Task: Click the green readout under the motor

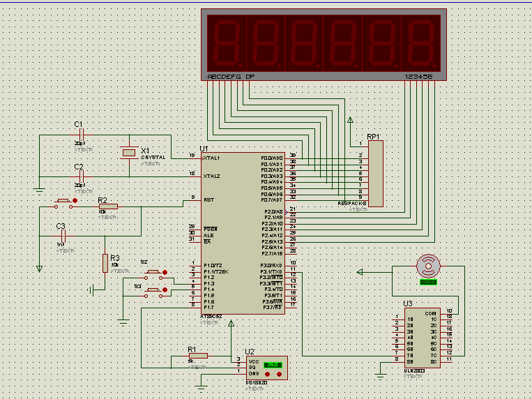Action: [x=429, y=283]
